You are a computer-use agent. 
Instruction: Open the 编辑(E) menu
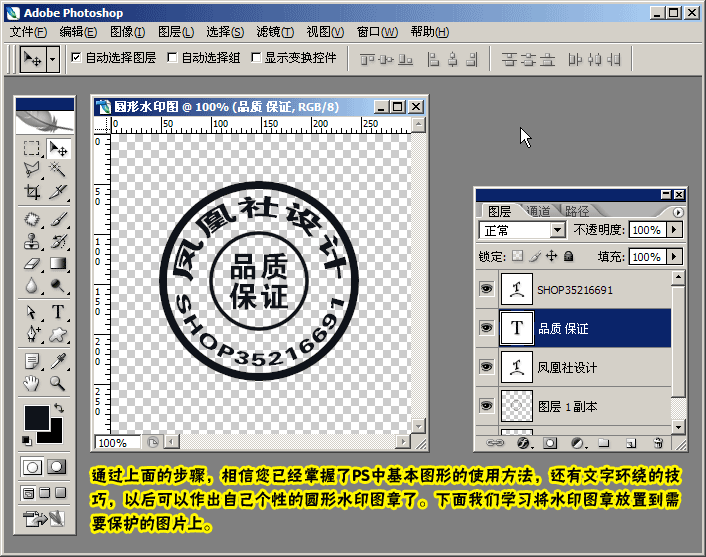[x=78, y=32]
